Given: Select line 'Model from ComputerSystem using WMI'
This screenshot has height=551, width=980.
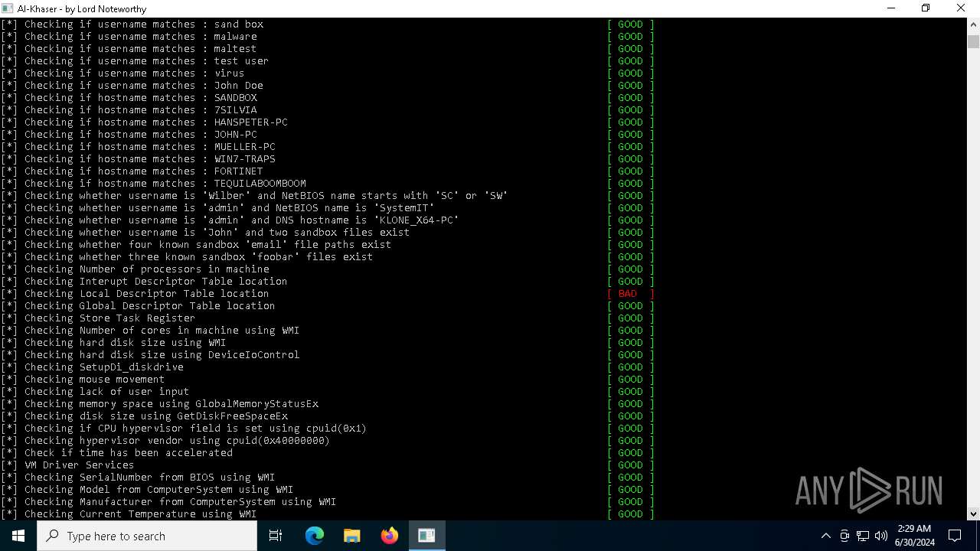Looking at the screenshot, I should [147, 489].
